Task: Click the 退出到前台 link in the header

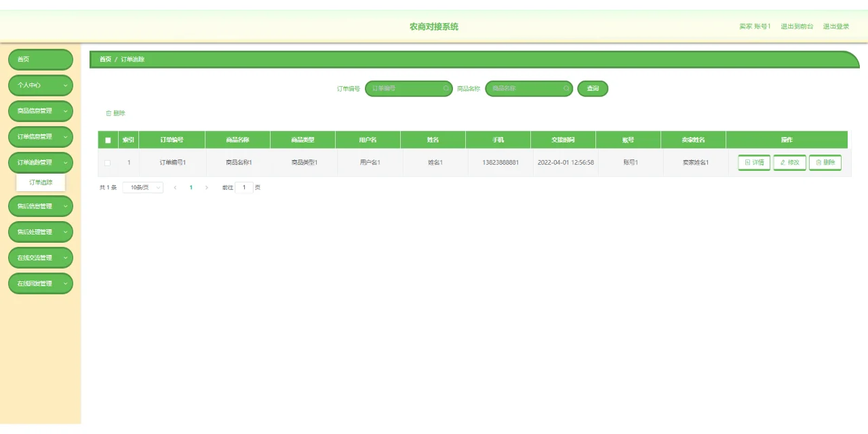Action: coord(797,26)
